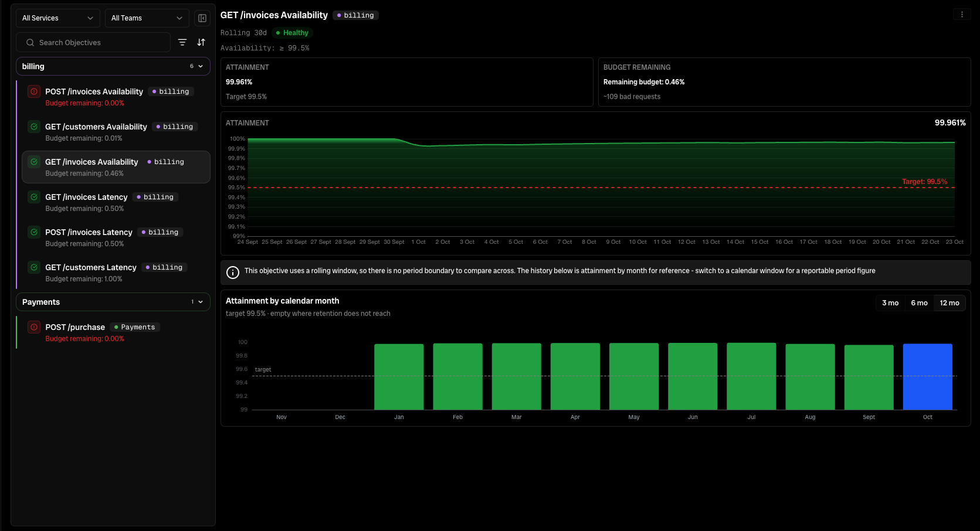This screenshot has height=531, width=980.
Task: Click the Jul attainment bar
Action: tap(751, 376)
